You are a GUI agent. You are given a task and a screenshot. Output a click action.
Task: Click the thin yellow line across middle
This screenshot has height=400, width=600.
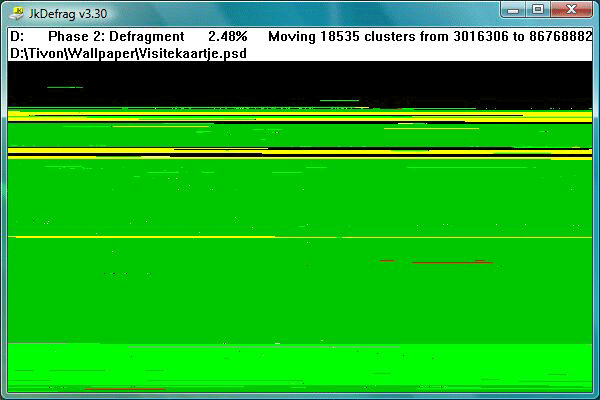pyautogui.click(x=300, y=237)
